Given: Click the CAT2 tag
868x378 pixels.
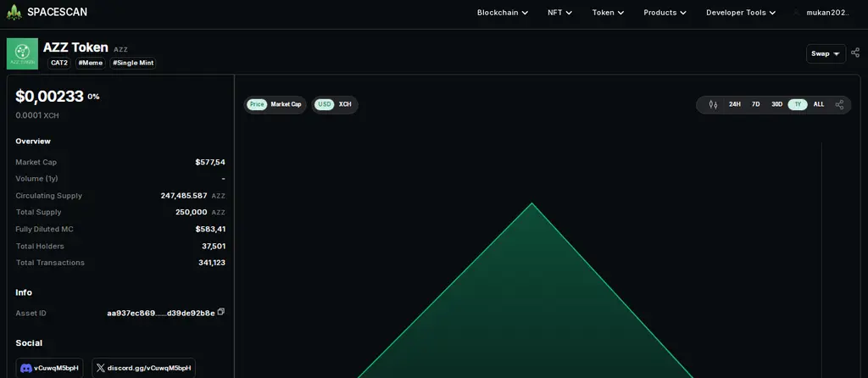Looking at the screenshot, I should click(x=59, y=63).
